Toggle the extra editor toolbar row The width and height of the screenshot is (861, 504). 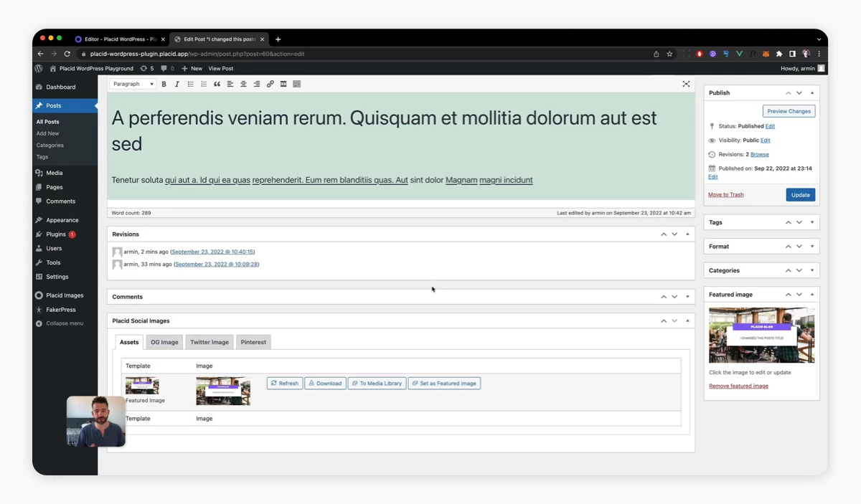pyautogui.click(x=297, y=84)
